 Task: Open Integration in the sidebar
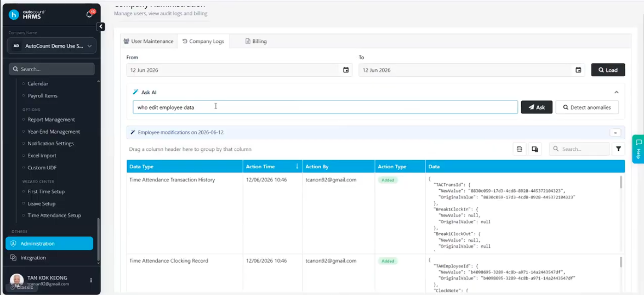pyautogui.click(x=33, y=258)
